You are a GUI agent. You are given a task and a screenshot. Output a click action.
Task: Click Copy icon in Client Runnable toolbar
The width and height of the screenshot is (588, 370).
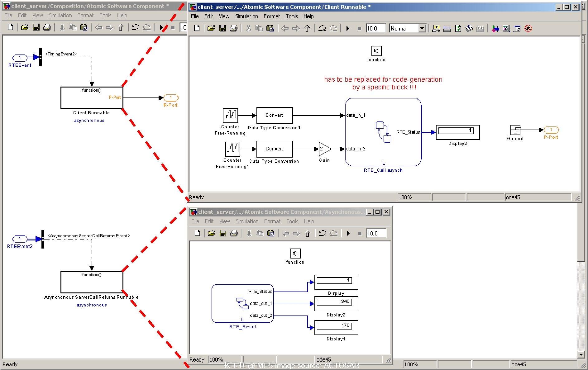point(259,28)
